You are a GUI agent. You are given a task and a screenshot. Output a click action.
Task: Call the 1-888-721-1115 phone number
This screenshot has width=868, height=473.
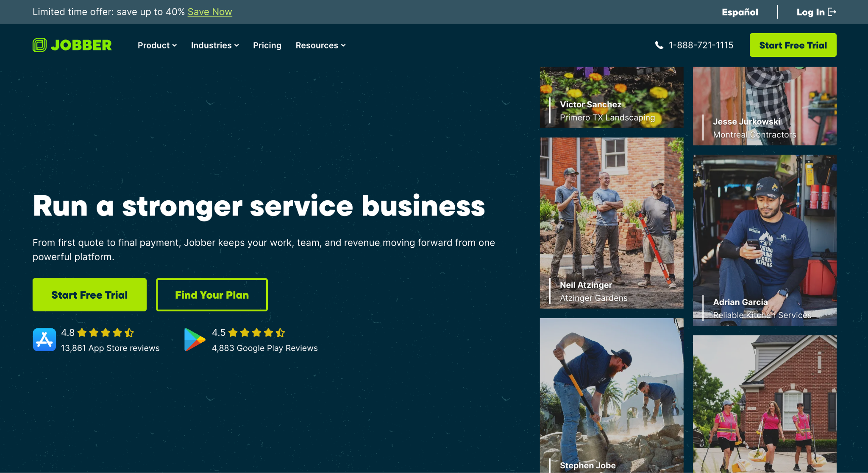(701, 45)
